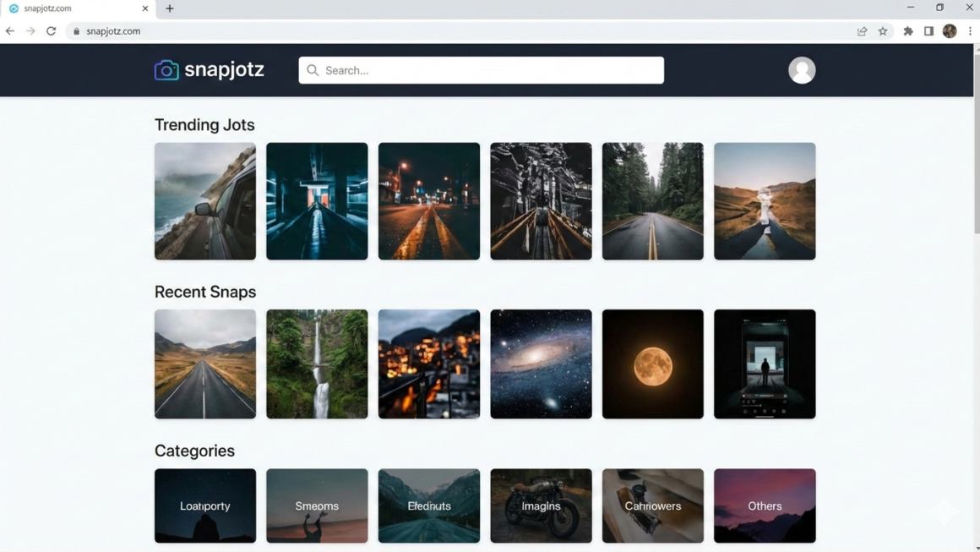Click the sparkle icon near bottom right

coord(944,511)
